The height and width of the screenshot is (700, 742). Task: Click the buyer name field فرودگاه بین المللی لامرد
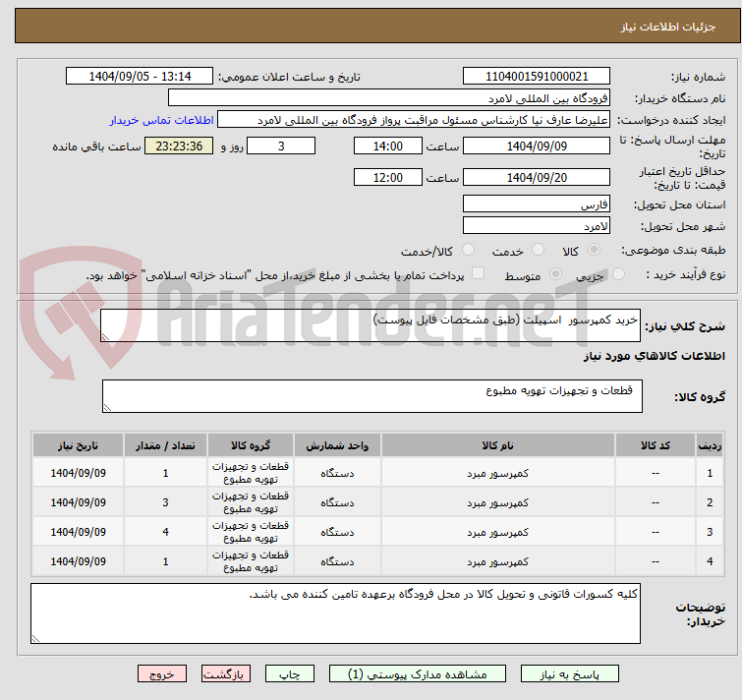pos(389,98)
